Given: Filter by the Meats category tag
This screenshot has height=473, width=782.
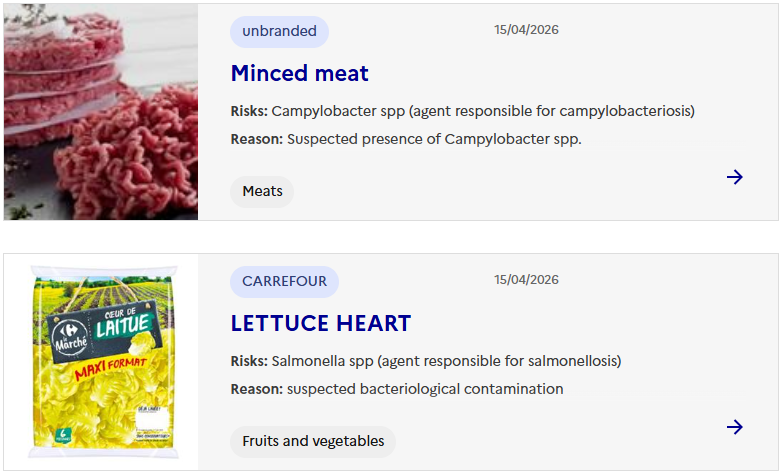Looking at the screenshot, I should [x=262, y=191].
